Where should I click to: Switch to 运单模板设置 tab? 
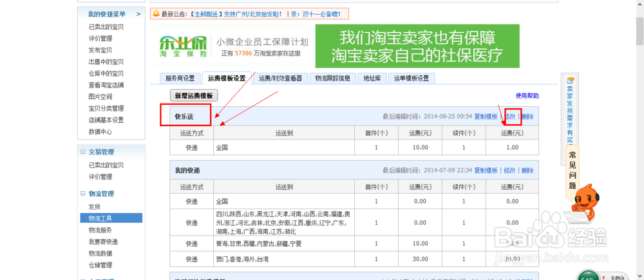412,79
